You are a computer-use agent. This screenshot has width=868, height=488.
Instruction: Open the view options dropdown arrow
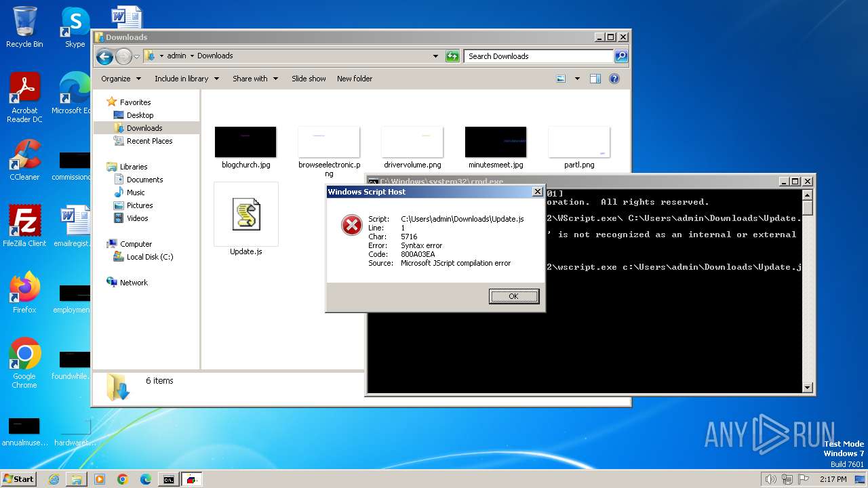pyautogui.click(x=577, y=79)
